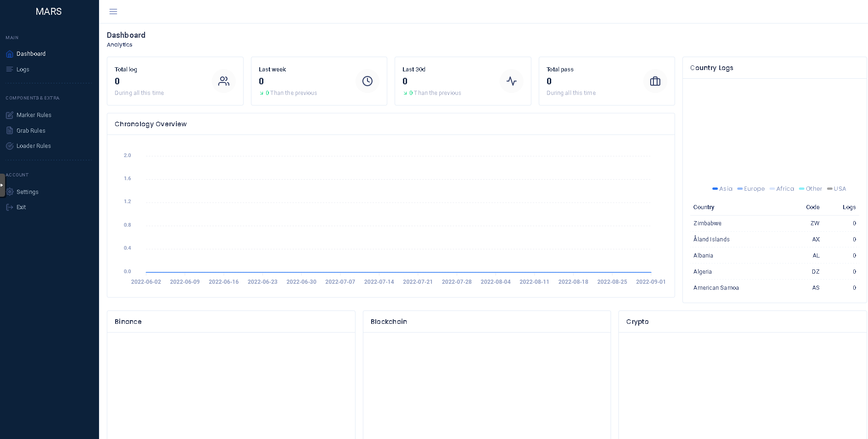Click the Loader Rules checkmark icon
868x439 pixels.
(x=9, y=146)
